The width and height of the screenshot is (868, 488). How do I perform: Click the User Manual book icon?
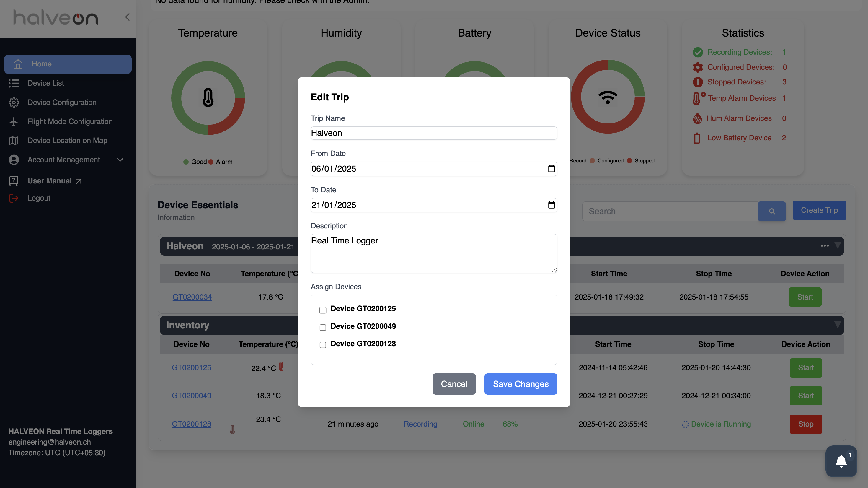click(x=14, y=181)
